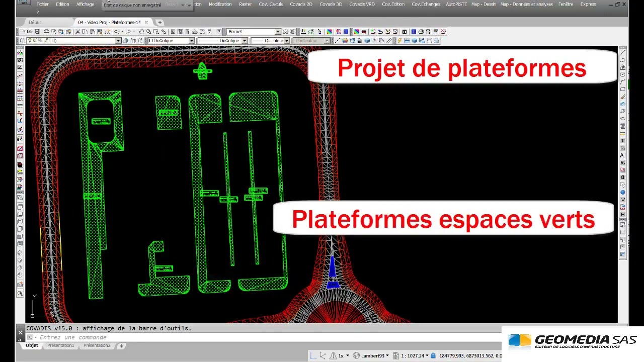This screenshot has height=362, width=644.
Task: Switch to the Objet layout tab
Action: tap(32, 345)
